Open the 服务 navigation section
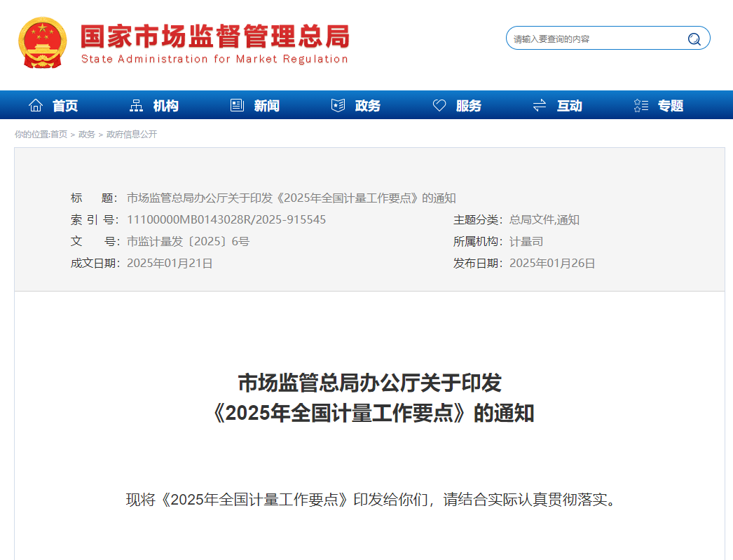 click(x=469, y=106)
